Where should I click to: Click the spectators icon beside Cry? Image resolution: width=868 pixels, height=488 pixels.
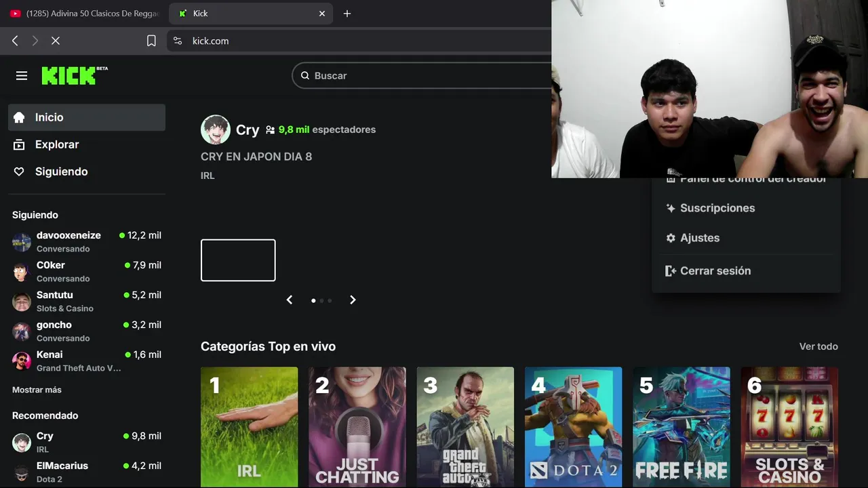pyautogui.click(x=270, y=129)
